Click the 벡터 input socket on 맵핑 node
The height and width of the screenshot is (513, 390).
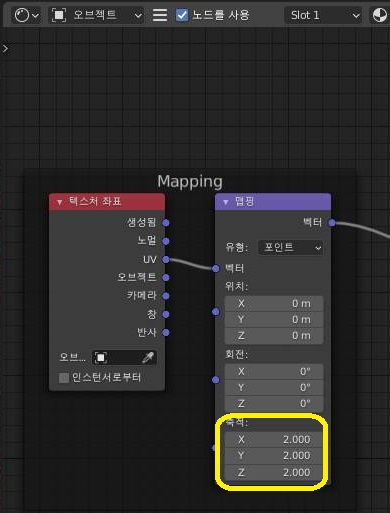pyautogui.click(x=216, y=268)
